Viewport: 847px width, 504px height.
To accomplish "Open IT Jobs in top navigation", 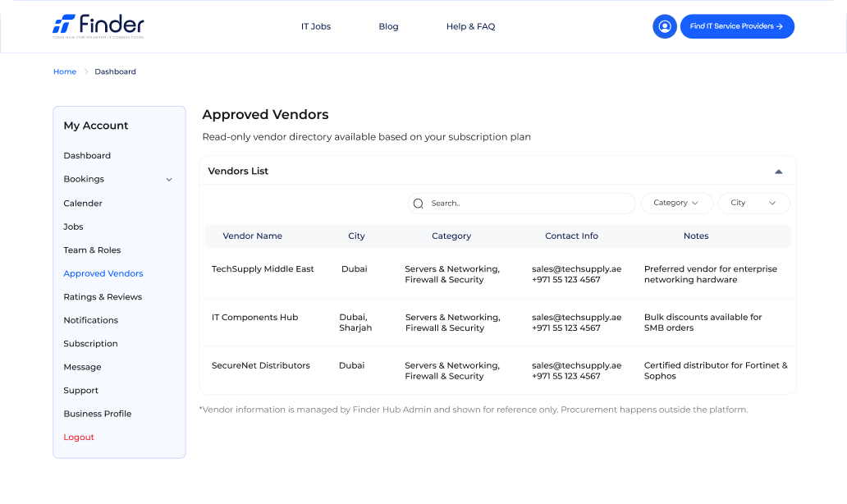I will pos(316,26).
